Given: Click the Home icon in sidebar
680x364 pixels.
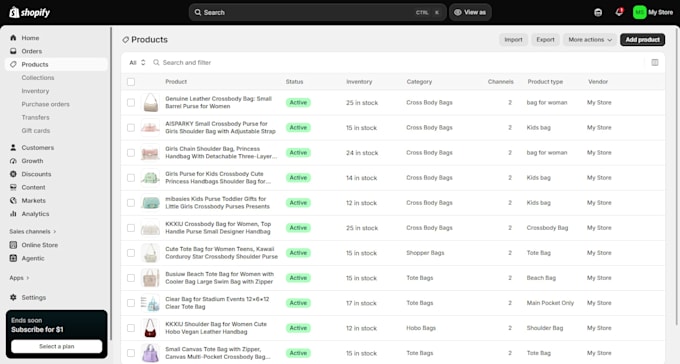Looking at the screenshot, I should (13, 38).
